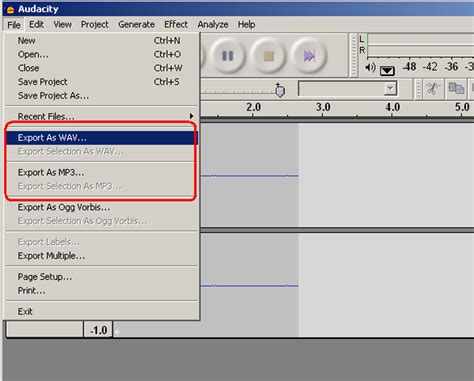Choose New from the File menu
The width and height of the screenshot is (474, 381).
tap(102, 41)
